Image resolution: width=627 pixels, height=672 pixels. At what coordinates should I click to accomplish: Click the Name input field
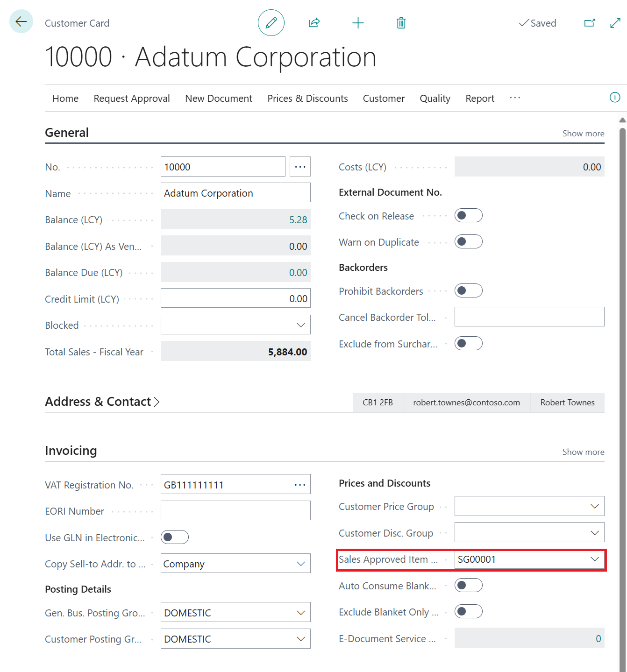pos(235,192)
